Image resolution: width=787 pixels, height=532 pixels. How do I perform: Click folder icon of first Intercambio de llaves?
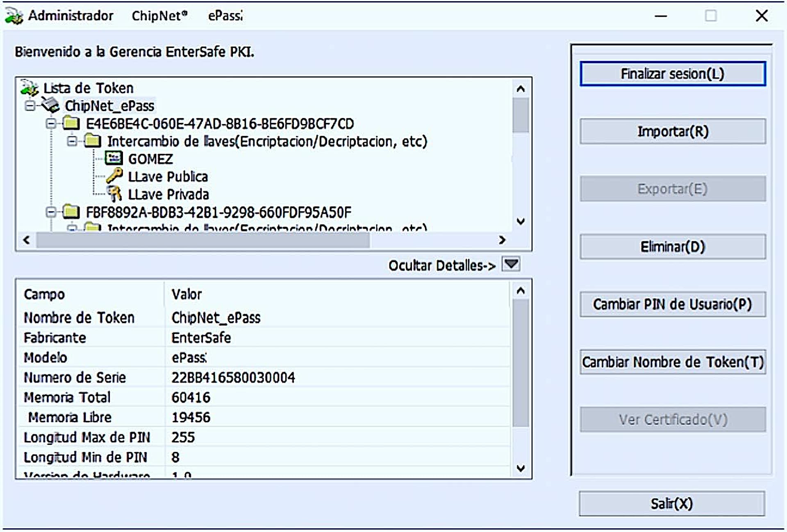click(x=92, y=141)
